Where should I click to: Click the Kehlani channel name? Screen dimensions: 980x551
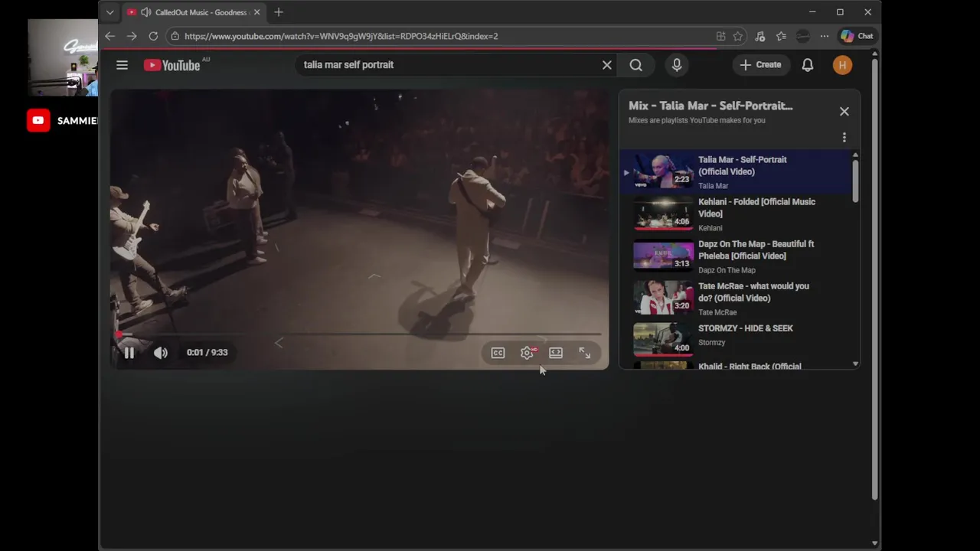tap(710, 228)
